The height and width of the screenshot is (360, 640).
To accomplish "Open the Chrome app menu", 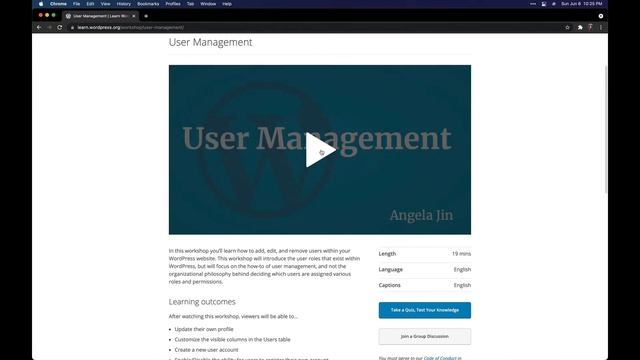I will pyautogui.click(x=58, y=4).
